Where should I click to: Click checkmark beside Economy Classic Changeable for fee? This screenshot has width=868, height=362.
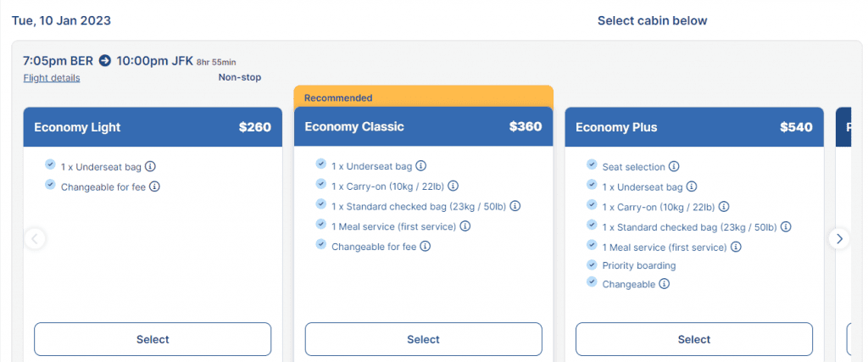320,245
